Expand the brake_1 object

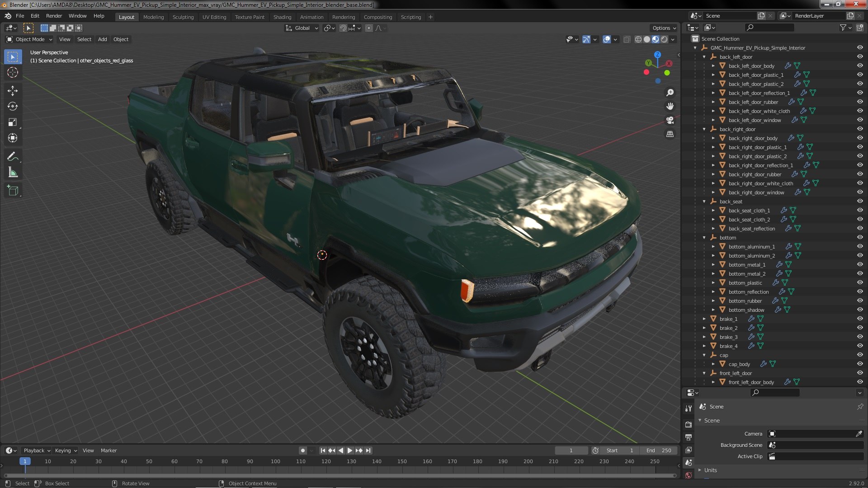[x=704, y=319]
